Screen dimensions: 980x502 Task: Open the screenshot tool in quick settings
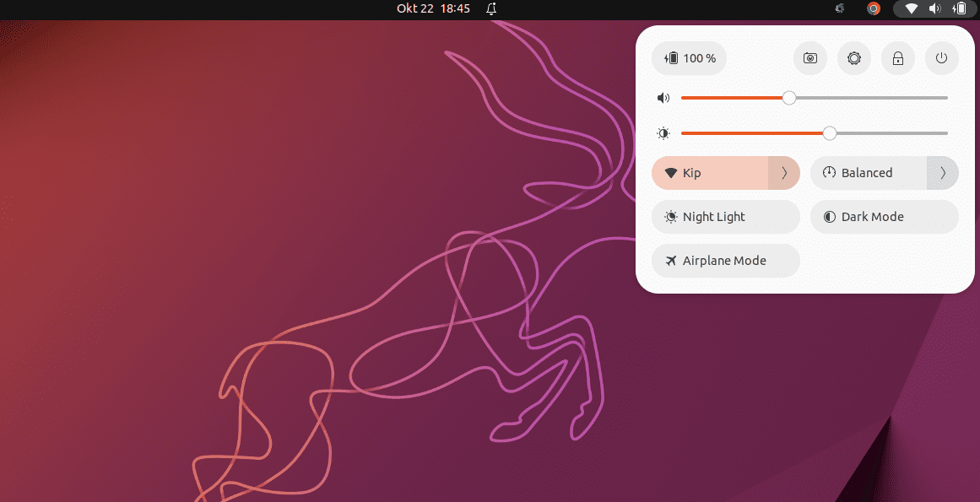(810, 58)
